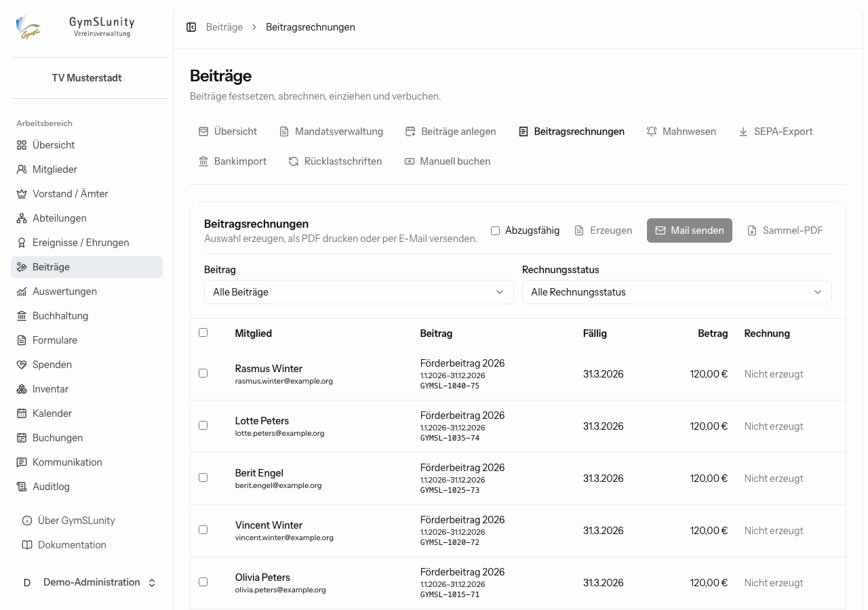Image resolution: width=868 pixels, height=610 pixels.
Task: Select the Berit Engel row checkbox
Action: [x=203, y=478]
